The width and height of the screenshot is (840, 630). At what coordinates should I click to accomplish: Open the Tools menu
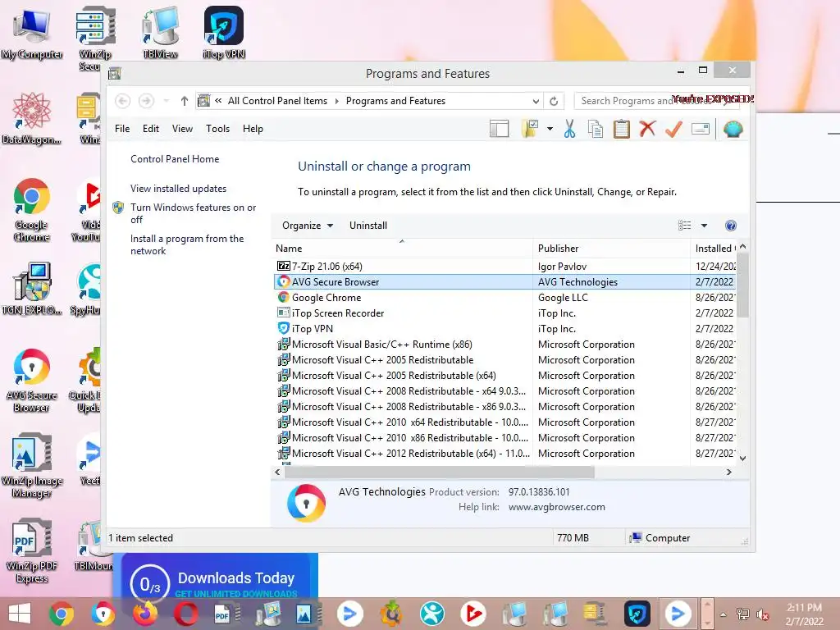(x=217, y=129)
